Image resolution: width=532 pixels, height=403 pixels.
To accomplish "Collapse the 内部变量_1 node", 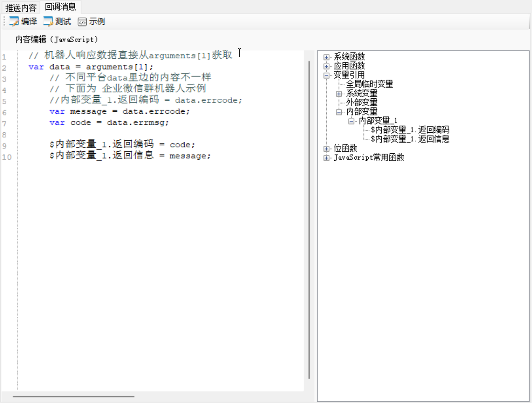I will tap(351, 121).
